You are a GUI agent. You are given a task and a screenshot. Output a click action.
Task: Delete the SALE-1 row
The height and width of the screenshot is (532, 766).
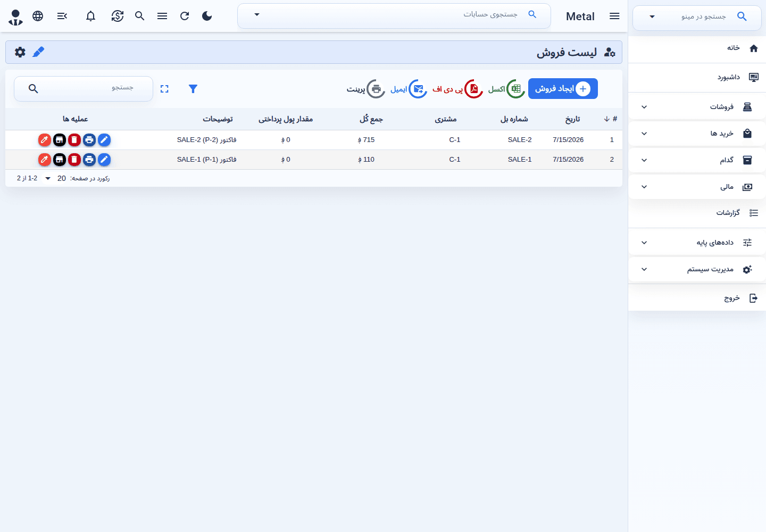pyautogui.click(x=74, y=160)
